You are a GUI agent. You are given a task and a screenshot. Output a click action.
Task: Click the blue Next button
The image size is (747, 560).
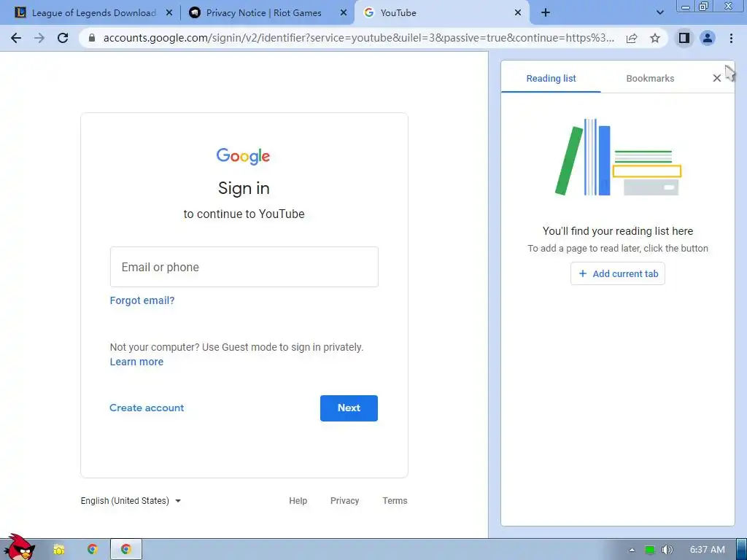click(349, 408)
